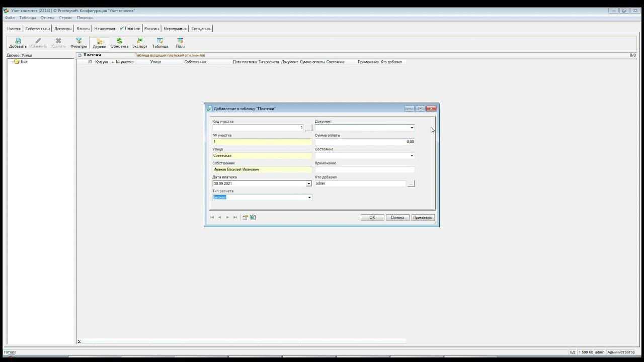The height and width of the screenshot is (362, 644).
Task: Click the last-record navigation arrow in dialog
Action: [x=235, y=217]
